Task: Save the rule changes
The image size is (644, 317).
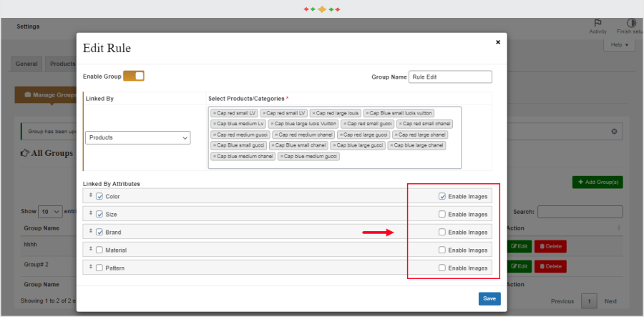Action: pos(489,298)
